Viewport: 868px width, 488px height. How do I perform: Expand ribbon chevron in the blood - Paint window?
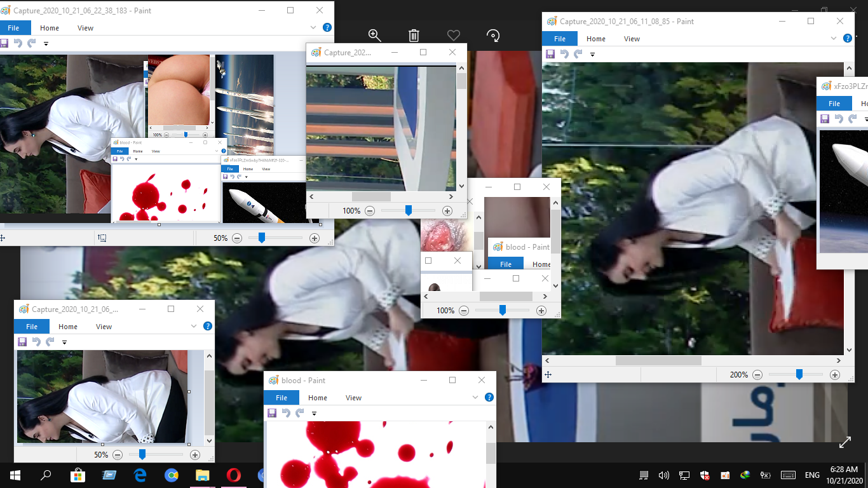point(475,397)
